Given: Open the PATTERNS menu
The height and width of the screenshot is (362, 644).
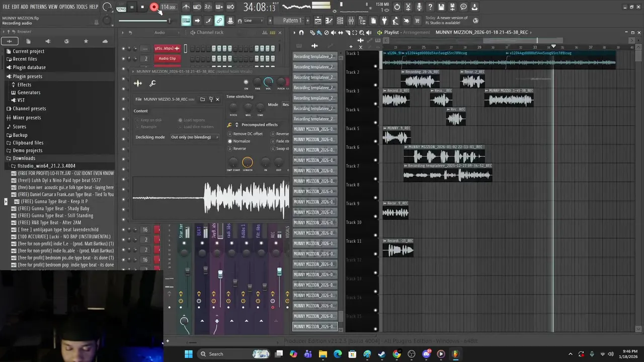Looking at the screenshot, I should point(38,7).
